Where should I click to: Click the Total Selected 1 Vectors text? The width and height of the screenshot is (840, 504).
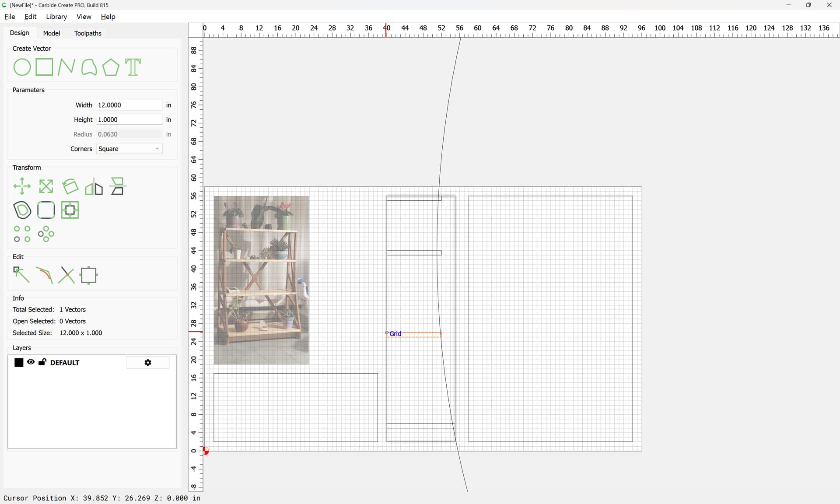(x=49, y=309)
